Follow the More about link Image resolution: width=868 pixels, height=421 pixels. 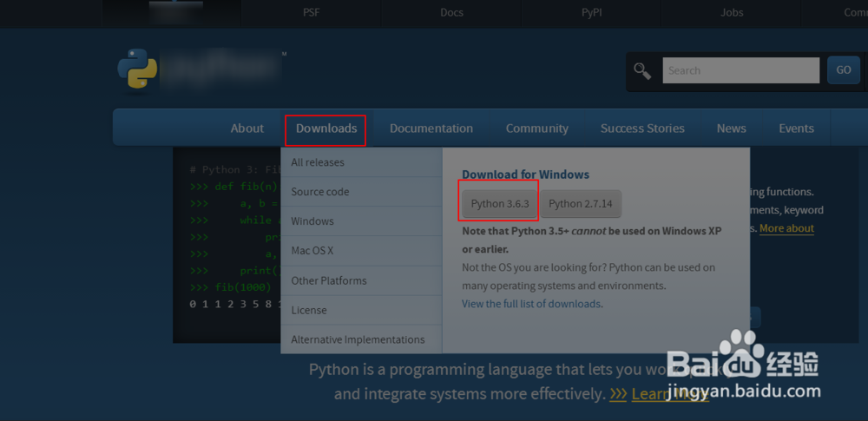pos(786,228)
